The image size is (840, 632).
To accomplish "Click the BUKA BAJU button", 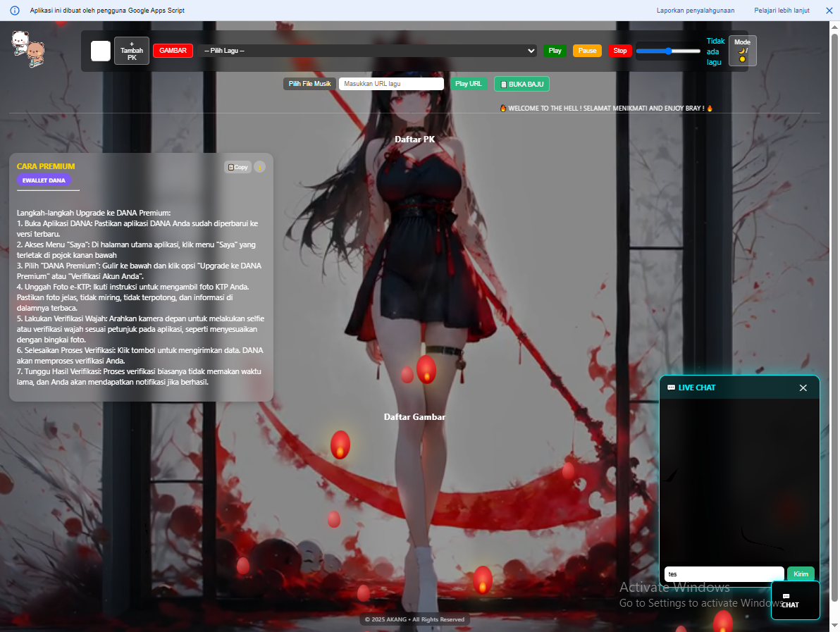I will pos(521,84).
